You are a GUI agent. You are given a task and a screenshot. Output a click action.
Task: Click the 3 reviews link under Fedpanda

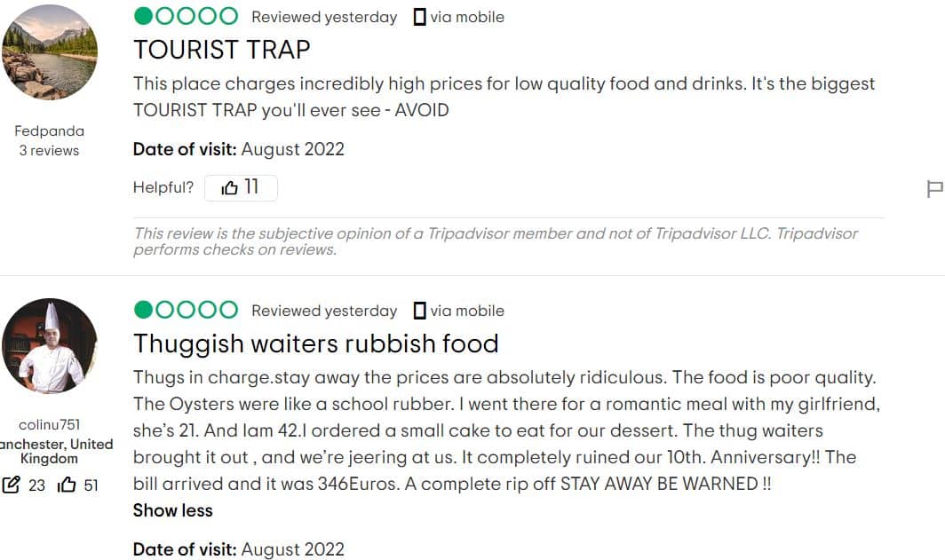click(50, 151)
